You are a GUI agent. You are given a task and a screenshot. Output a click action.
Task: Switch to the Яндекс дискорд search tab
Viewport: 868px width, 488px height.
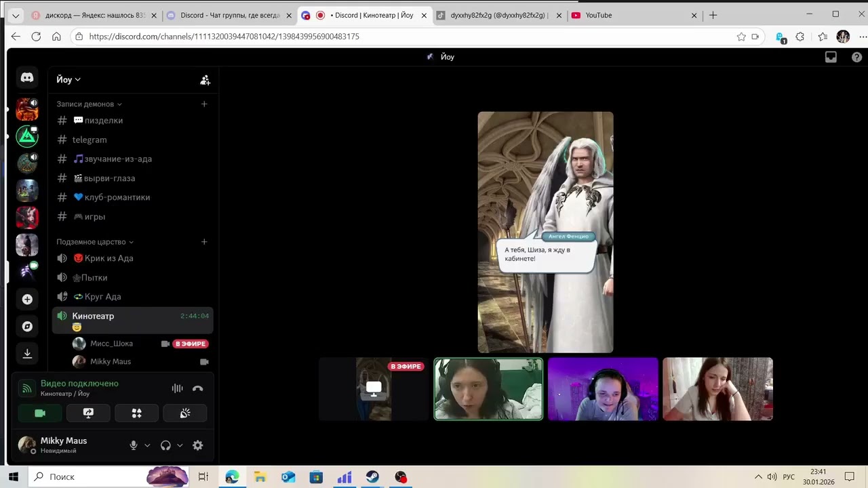tap(94, 15)
